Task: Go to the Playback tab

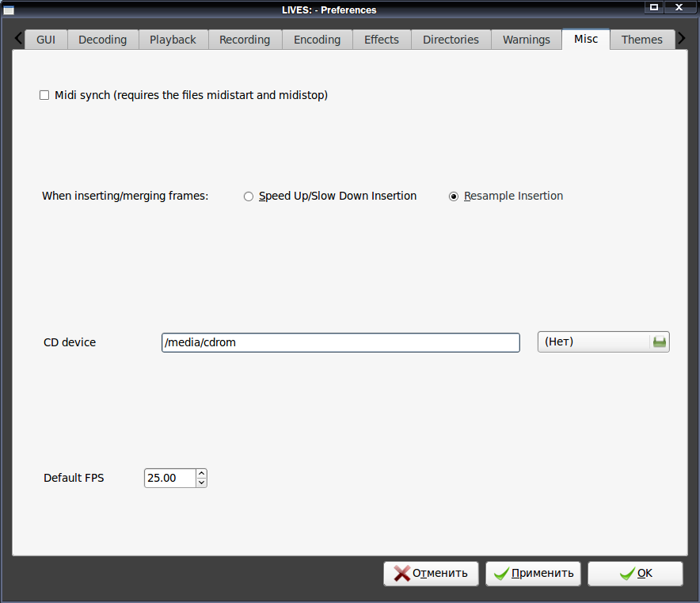Action: 173,40
